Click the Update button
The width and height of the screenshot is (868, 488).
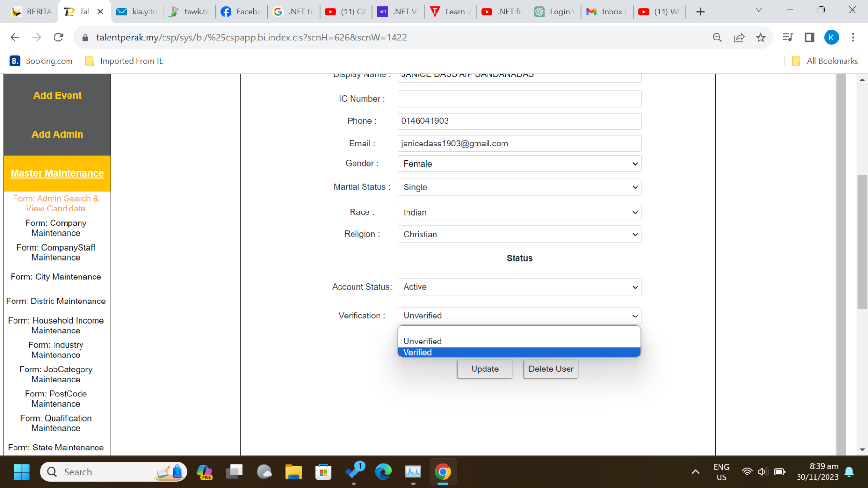(485, 369)
